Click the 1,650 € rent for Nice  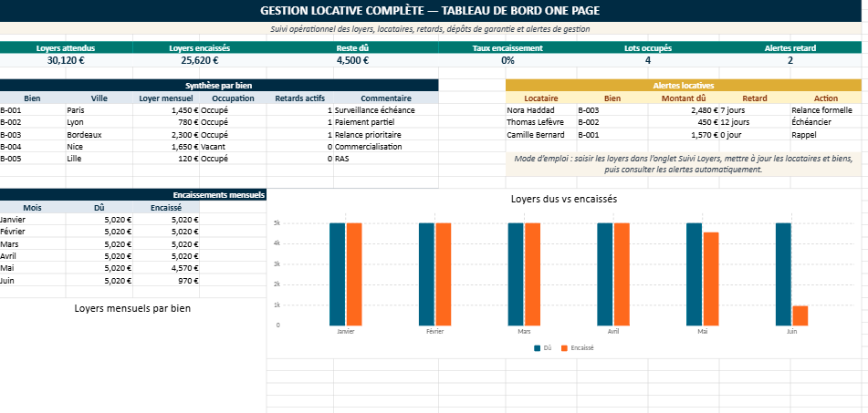[166, 147]
